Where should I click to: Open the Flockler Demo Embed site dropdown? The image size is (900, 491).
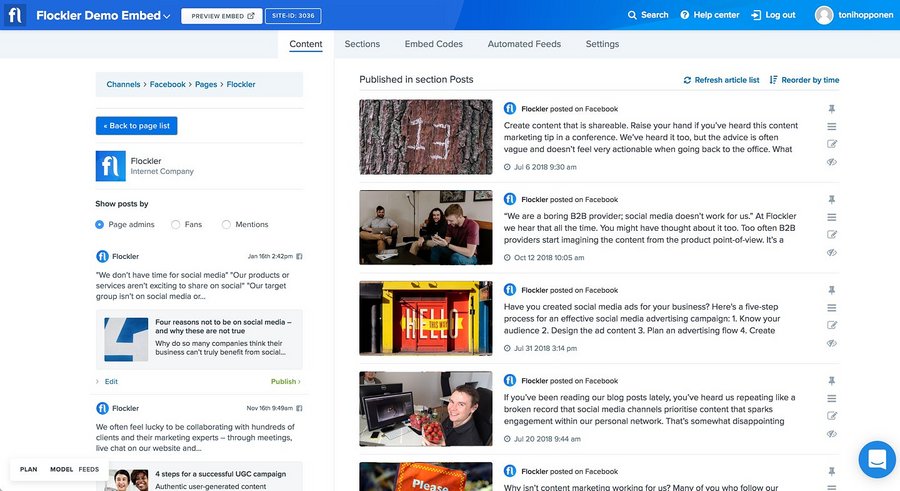[103, 16]
